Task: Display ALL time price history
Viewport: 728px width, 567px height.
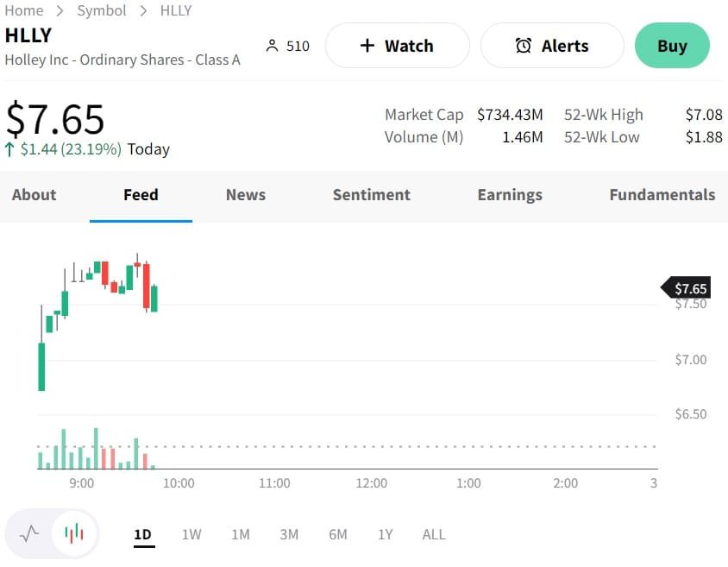Action: pyautogui.click(x=434, y=535)
